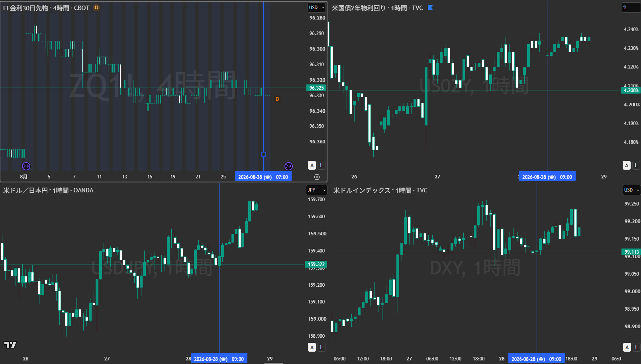The height and width of the screenshot is (364, 641).
Task: Toggle auto scale A on USDJPY chart
Action: (x=312, y=347)
